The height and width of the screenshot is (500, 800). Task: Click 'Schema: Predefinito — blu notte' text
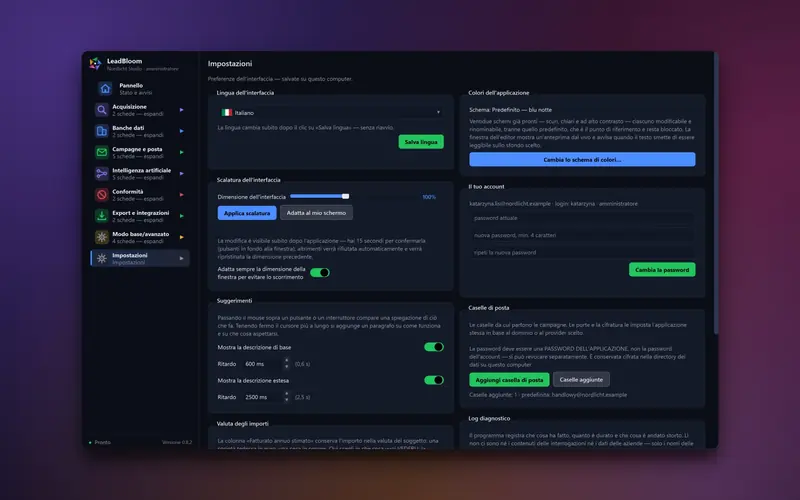pos(510,110)
